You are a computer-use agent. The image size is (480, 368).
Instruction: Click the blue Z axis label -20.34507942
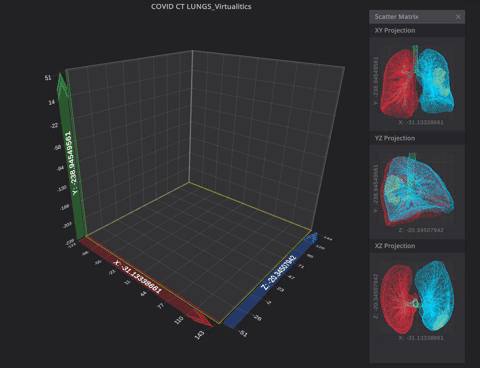point(278,273)
